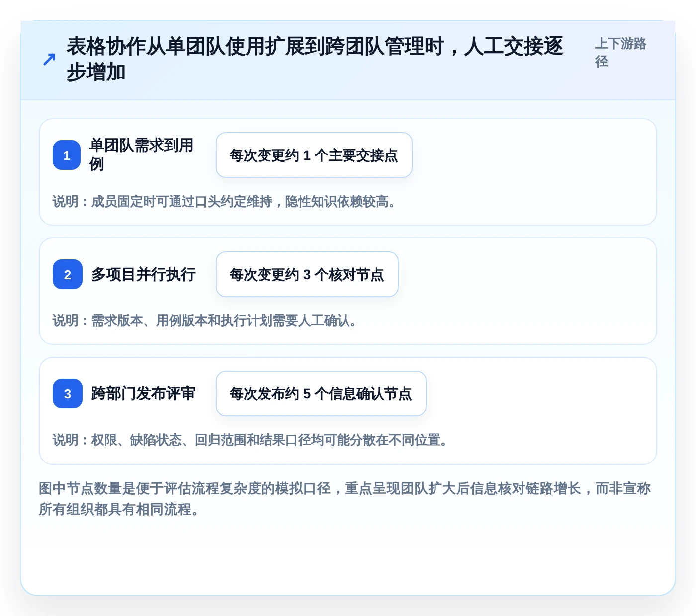The width and height of the screenshot is (696, 616).
Task: Select the 每次变更约 3 个核对节点 pill
Action: point(307,274)
